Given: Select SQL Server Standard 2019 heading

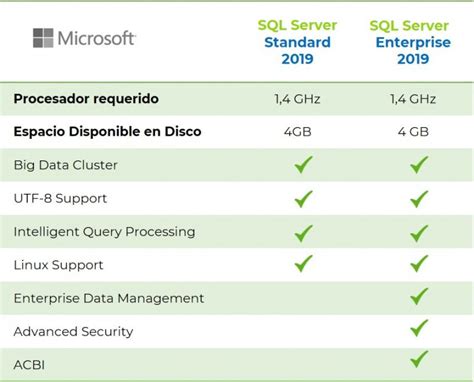Looking at the screenshot, I should pos(297,42).
